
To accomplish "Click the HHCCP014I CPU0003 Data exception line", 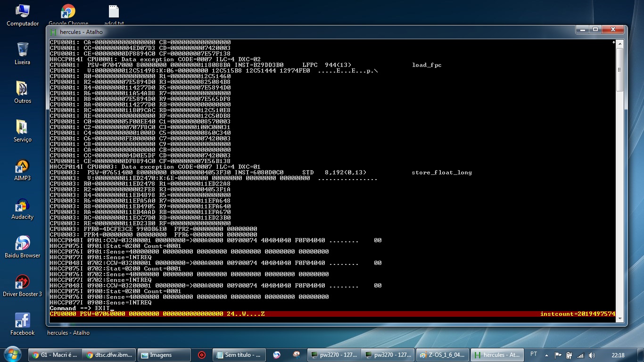I will tap(155, 167).
